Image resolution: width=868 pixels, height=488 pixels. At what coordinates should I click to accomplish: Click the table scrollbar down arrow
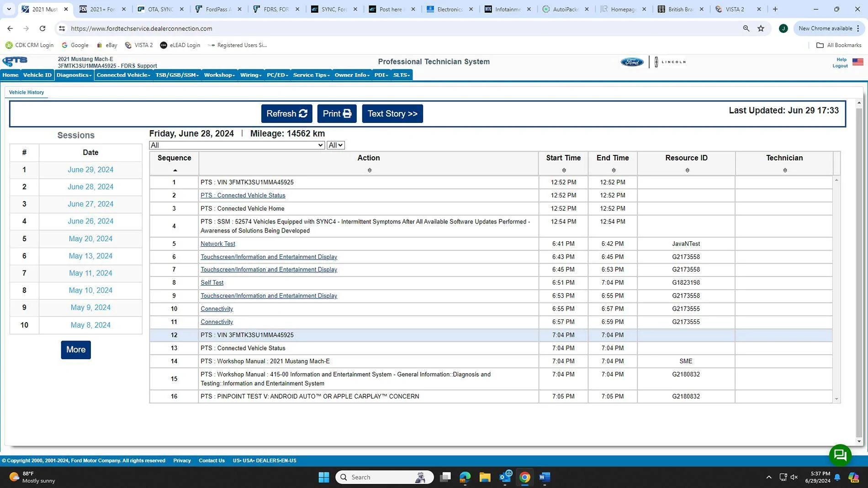click(836, 399)
